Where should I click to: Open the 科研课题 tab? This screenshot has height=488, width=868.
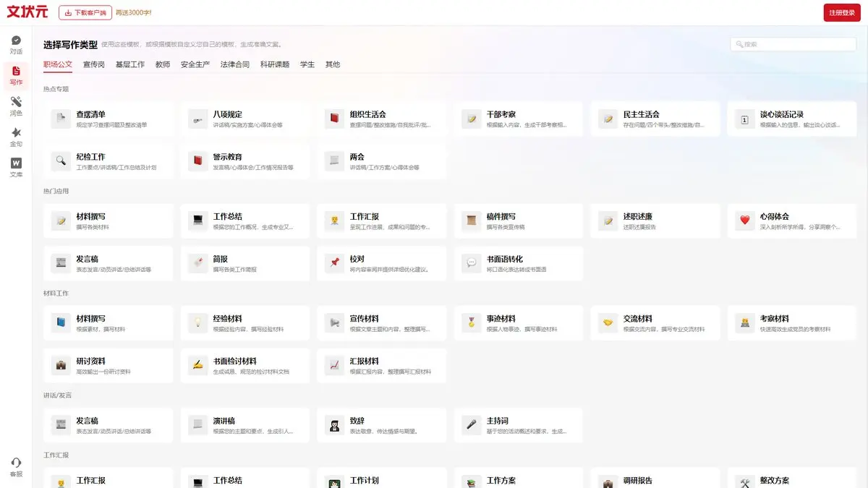tap(275, 64)
